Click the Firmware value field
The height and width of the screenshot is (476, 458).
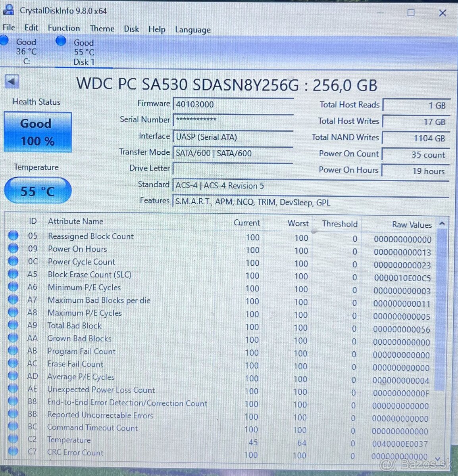[233, 104]
